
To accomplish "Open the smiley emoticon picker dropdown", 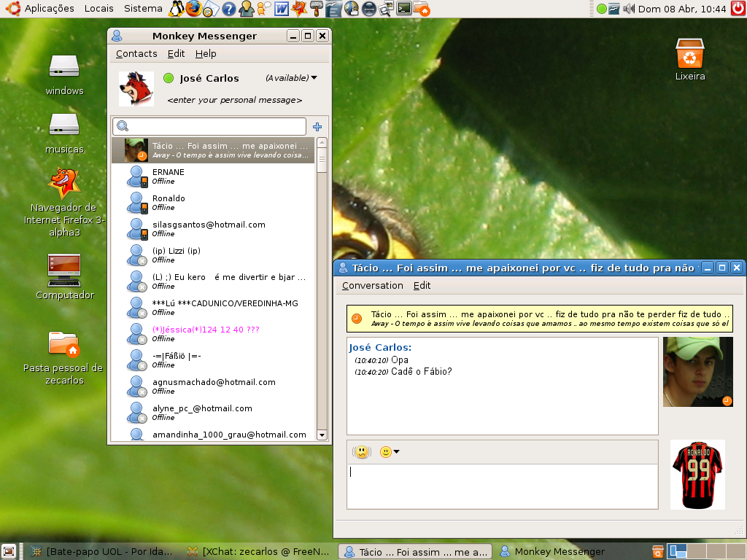I will point(390,452).
